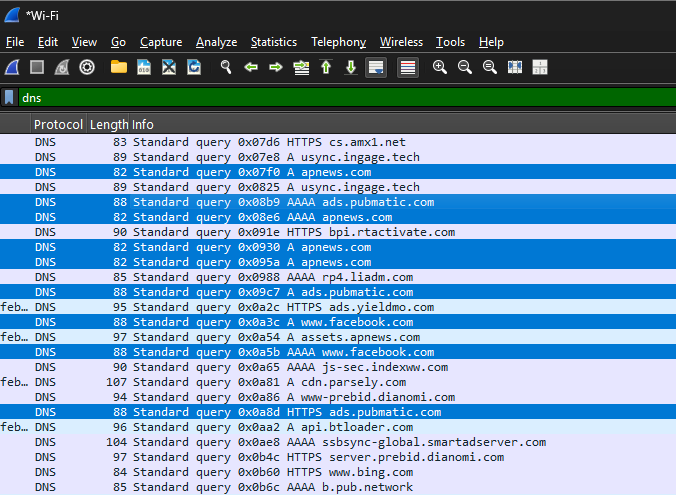This screenshot has width=676, height=495.
Task: Open capture options gear icon
Action: point(87,67)
